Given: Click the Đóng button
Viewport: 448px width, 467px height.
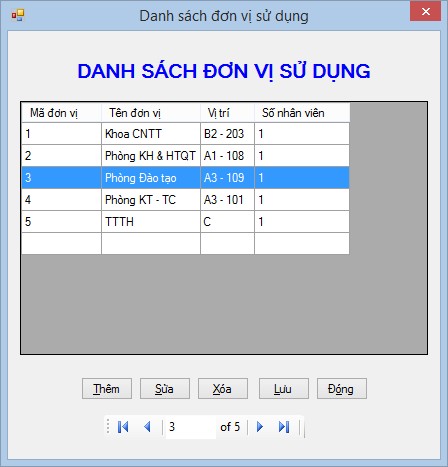Looking at the screenshot, I should click(x=342, y=389).
